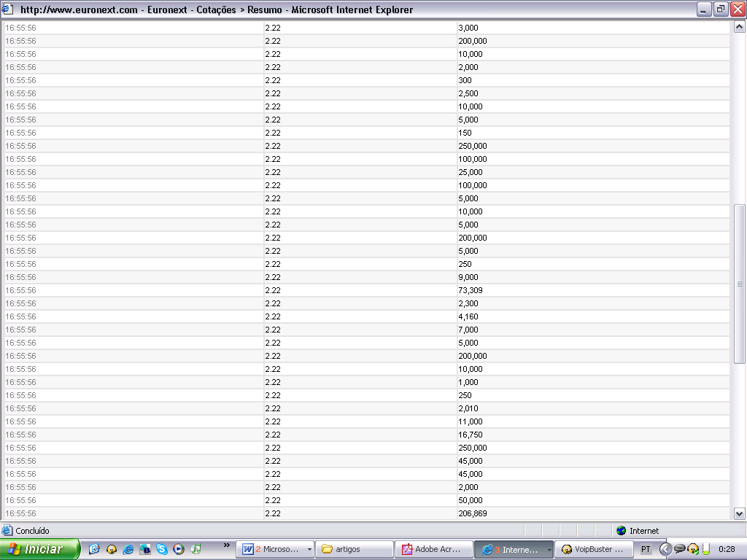Click the 2.22 price in the 16,750 row
This screenshot has width=747, height=560.
(273, 435)
